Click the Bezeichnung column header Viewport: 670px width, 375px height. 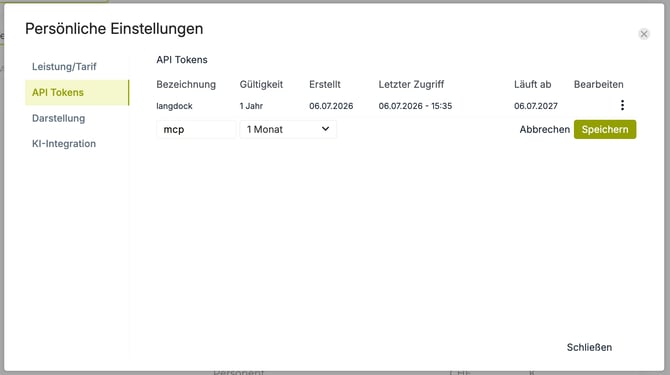tap(186, 85)
